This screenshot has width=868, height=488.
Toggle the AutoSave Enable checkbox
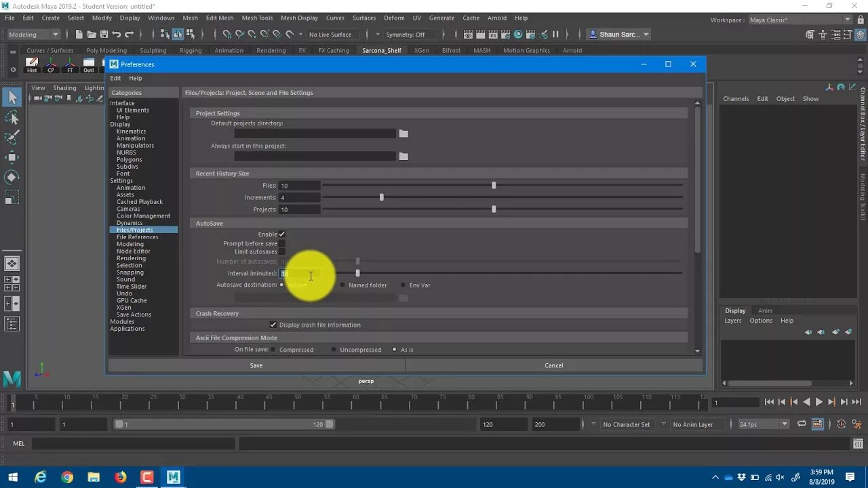pos(282,235)
